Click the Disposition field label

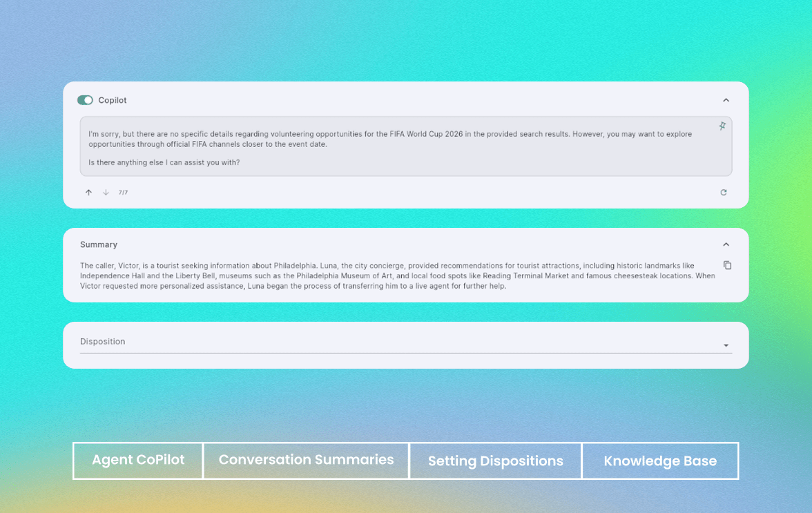[x=103, y=342]
